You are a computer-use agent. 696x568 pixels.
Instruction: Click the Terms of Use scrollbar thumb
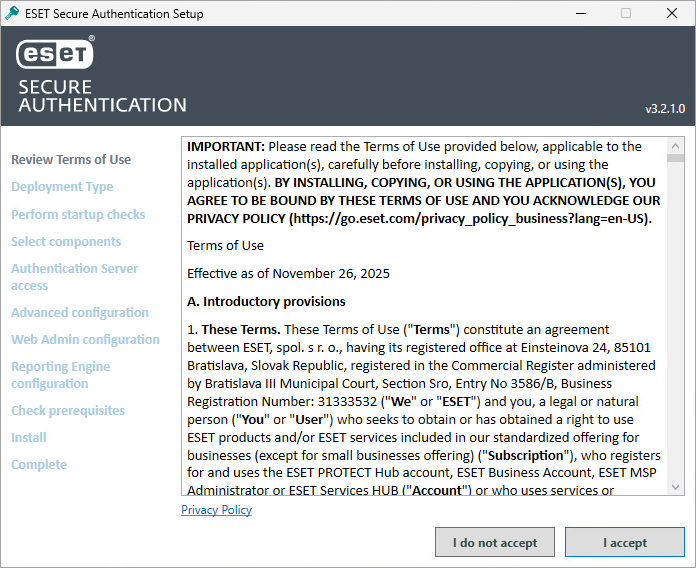[676, 158]
